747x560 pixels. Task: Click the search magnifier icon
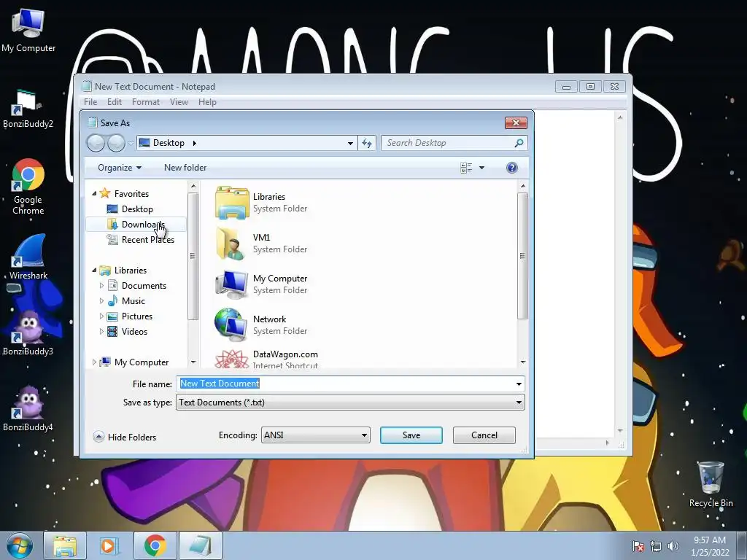[x=519, y=143]
